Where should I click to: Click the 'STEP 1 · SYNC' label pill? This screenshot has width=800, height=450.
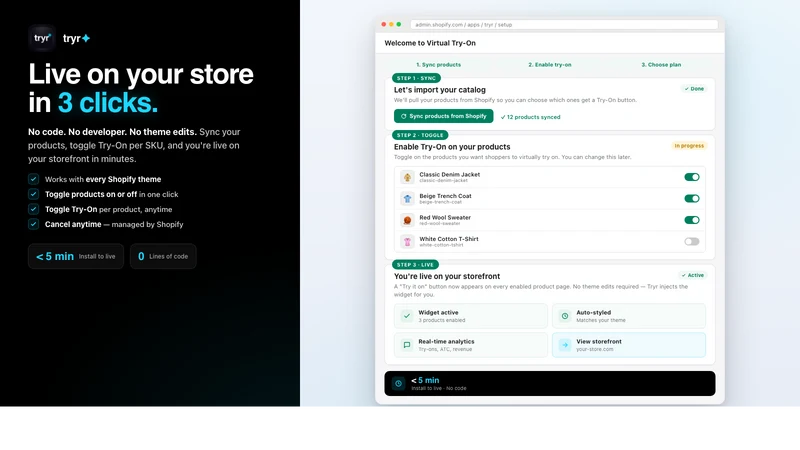[x=416, y=78]
